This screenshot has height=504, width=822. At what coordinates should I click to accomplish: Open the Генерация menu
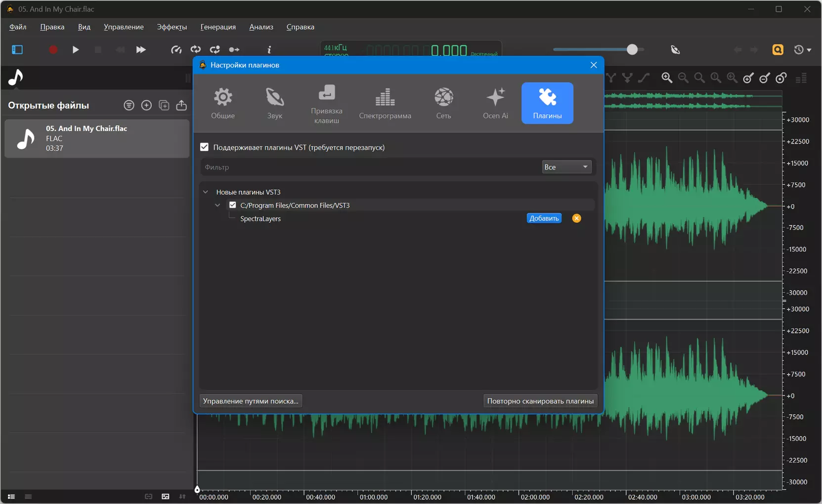218,27
